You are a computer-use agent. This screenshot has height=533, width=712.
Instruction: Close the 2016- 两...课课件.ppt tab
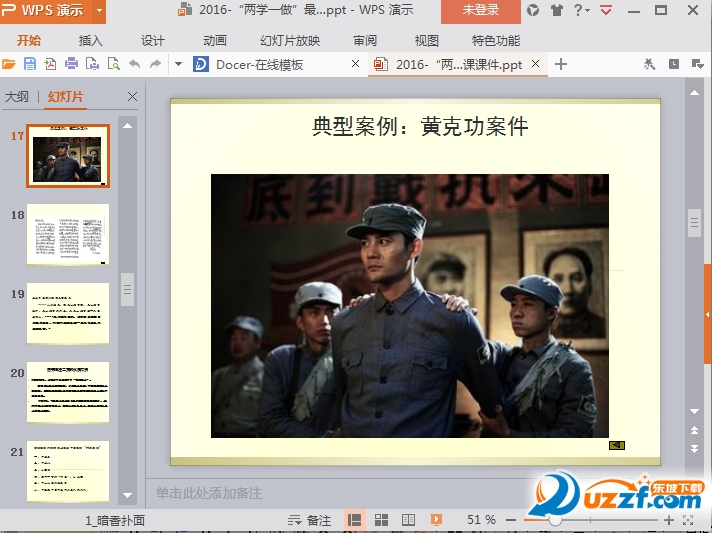click(536, 64)
